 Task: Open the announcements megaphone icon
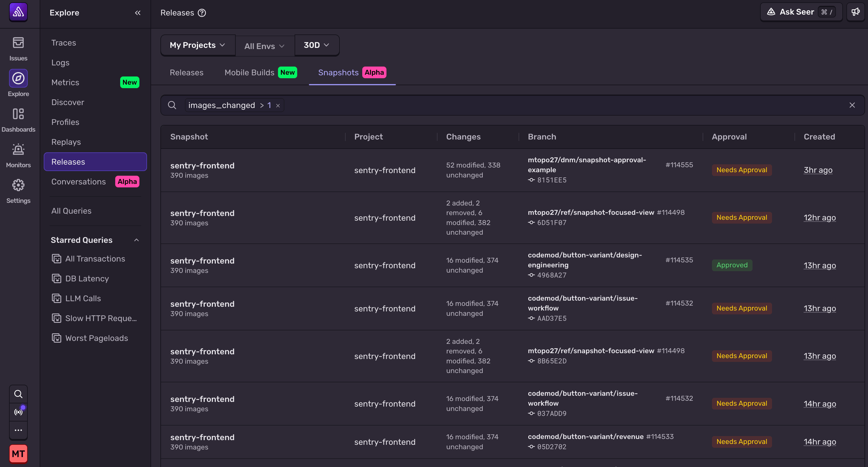point(855,12)
